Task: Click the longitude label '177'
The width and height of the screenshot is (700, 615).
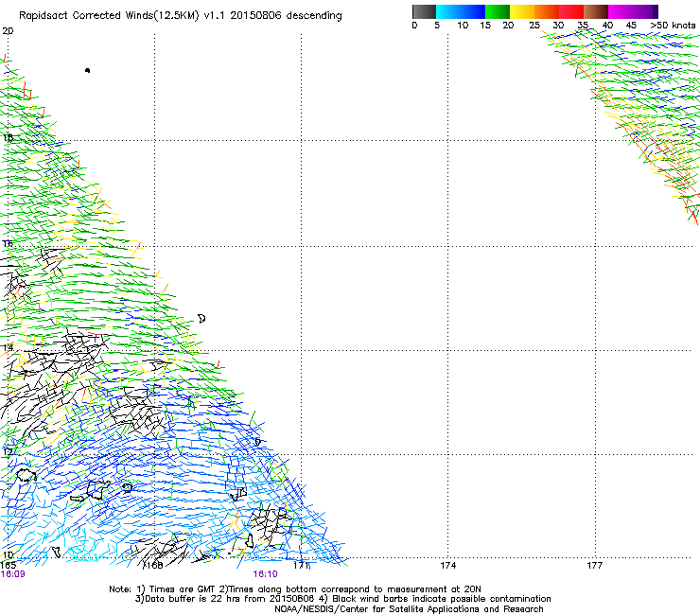Action: pyautogui.click(x=594, y=566)
